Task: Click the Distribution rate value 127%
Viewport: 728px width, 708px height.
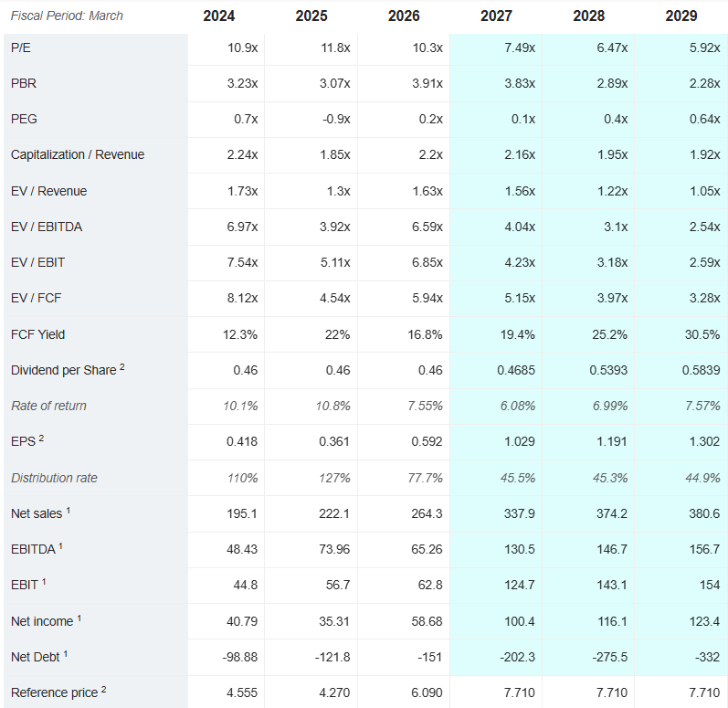Action: [x=334, y=478]
